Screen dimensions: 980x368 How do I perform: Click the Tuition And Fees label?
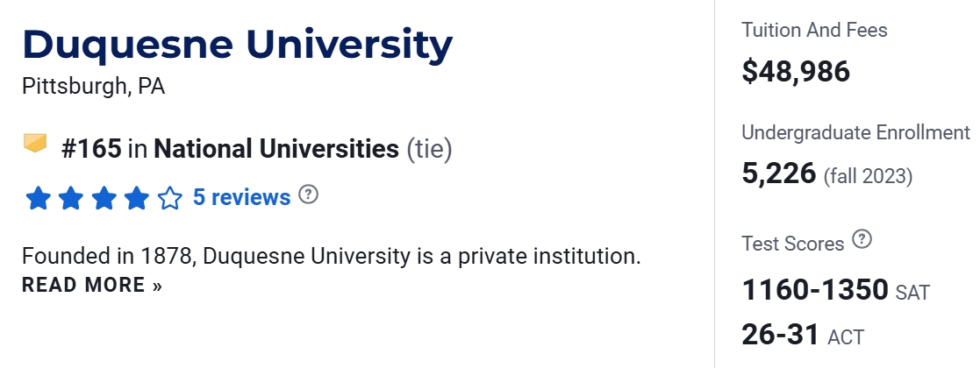click(814, 31)
